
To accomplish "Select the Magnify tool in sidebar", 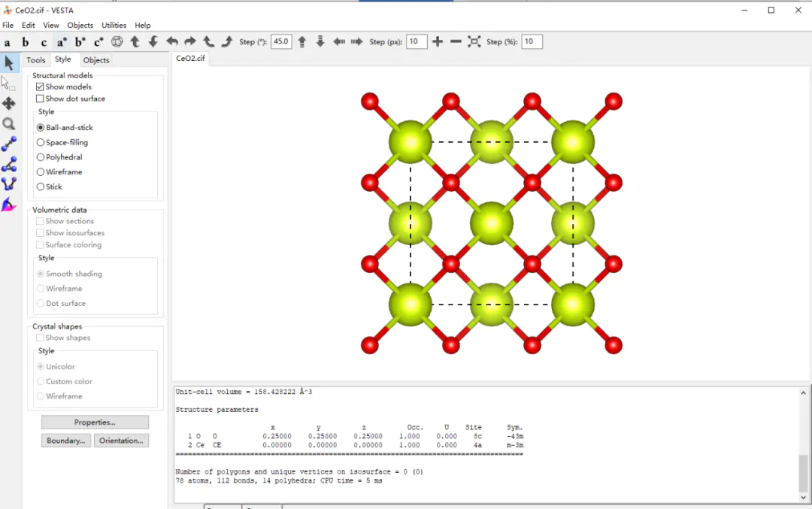I will (9, 124).
